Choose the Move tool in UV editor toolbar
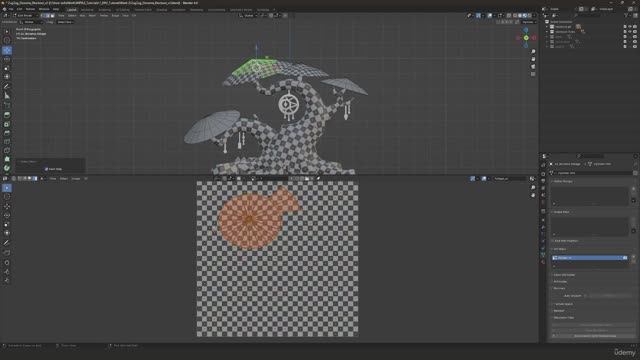Image resolution: width=640 pixels, height=360 pixels. click(7, 206)
